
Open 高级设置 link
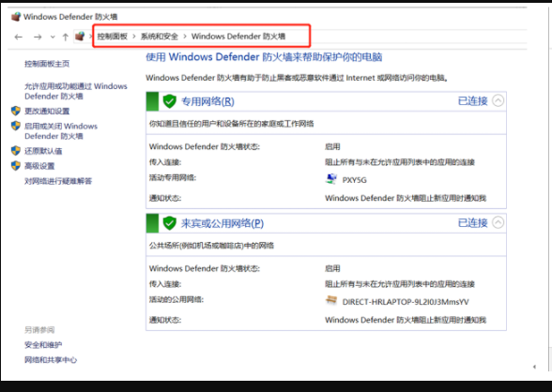(39, 166)
